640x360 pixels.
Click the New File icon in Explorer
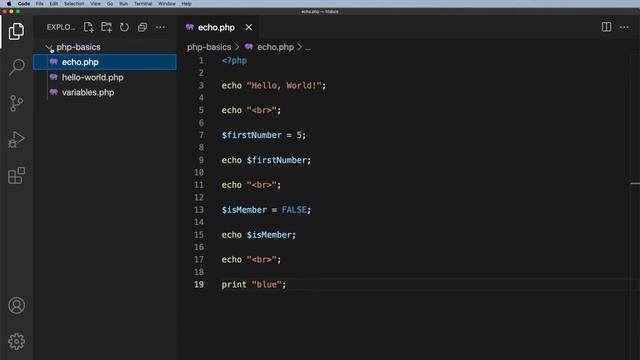pos(89,27)
